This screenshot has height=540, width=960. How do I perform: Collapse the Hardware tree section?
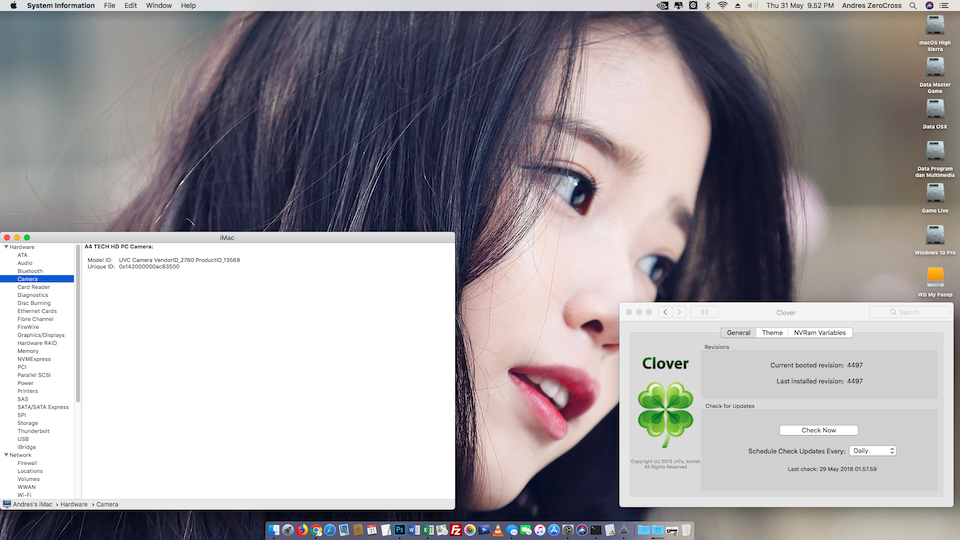tap(6, 247)
